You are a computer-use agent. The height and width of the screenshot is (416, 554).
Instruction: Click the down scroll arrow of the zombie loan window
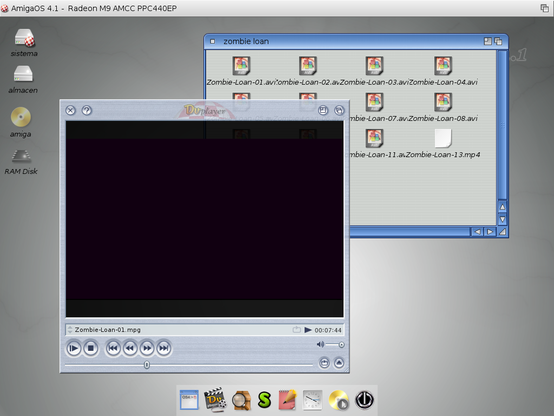point(502,220)
